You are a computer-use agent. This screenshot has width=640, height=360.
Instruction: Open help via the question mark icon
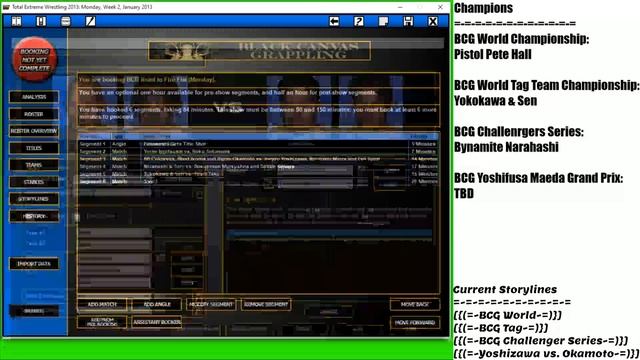358,21
